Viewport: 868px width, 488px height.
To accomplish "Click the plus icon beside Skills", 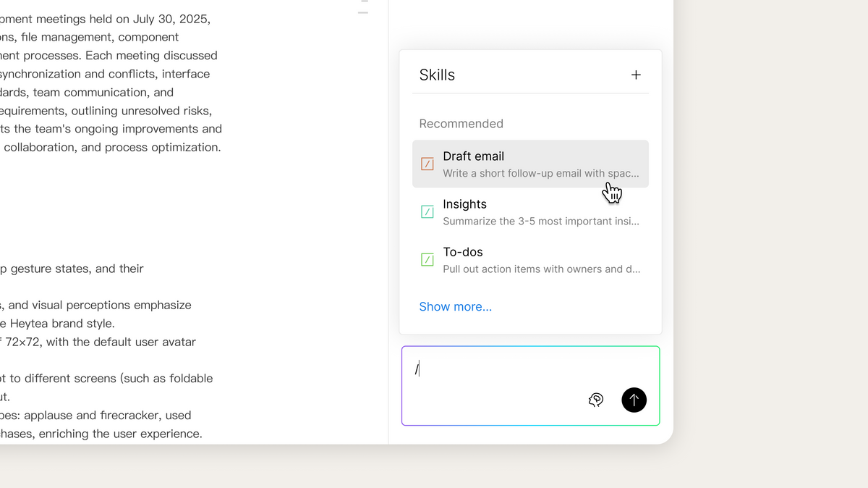I will (x=636, y=75).
